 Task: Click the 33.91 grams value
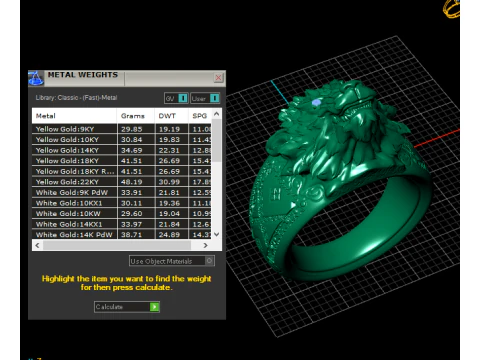(x=132, y=192)
